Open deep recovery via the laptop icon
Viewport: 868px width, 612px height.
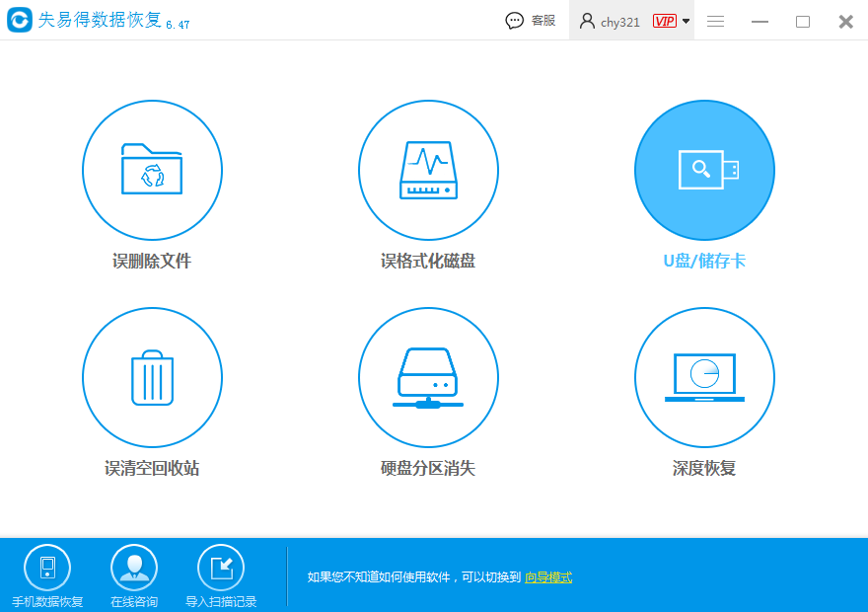point(704,377)
